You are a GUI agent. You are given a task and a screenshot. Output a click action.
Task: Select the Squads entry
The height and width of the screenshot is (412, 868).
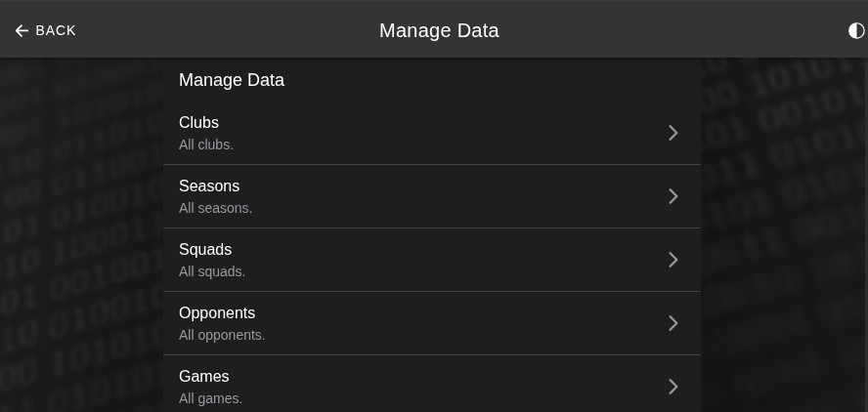point(432,260)
